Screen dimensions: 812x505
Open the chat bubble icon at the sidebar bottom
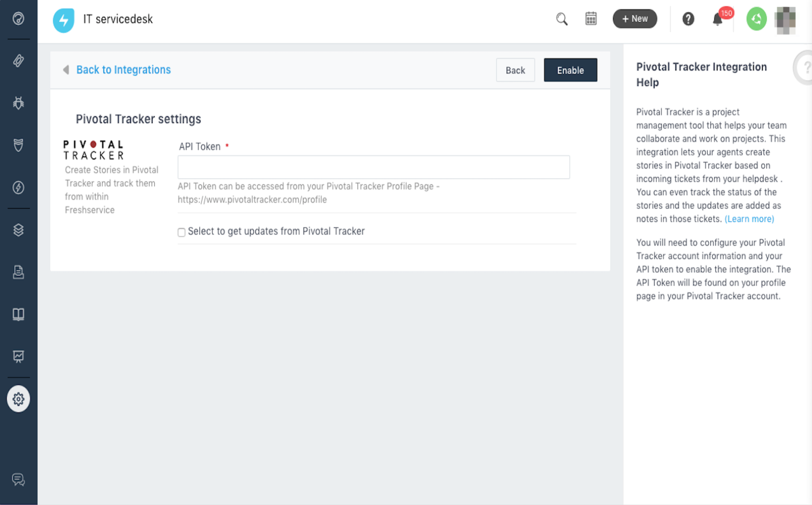(18, 480)
